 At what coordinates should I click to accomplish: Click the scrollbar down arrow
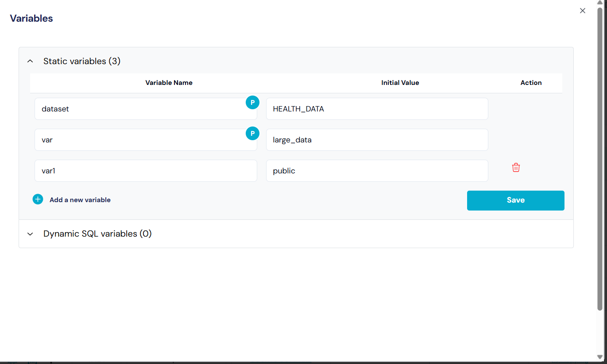(x=600, y=356)
